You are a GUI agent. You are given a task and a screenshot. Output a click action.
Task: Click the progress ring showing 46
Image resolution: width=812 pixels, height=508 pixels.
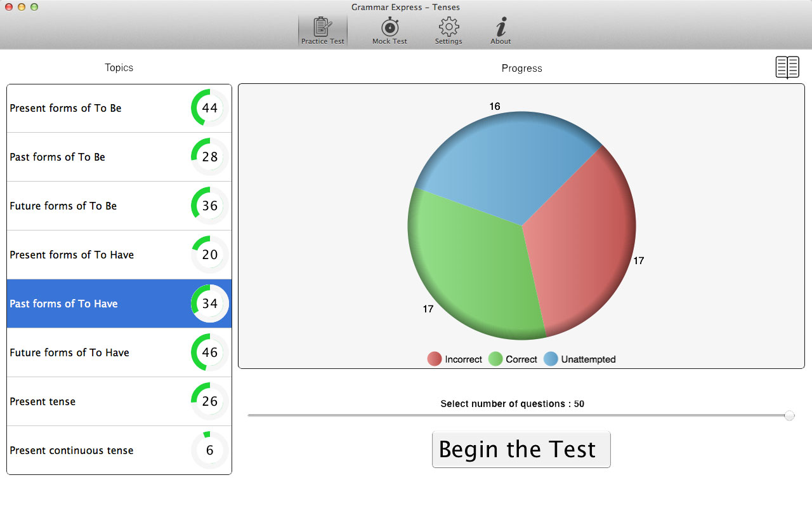209,352
